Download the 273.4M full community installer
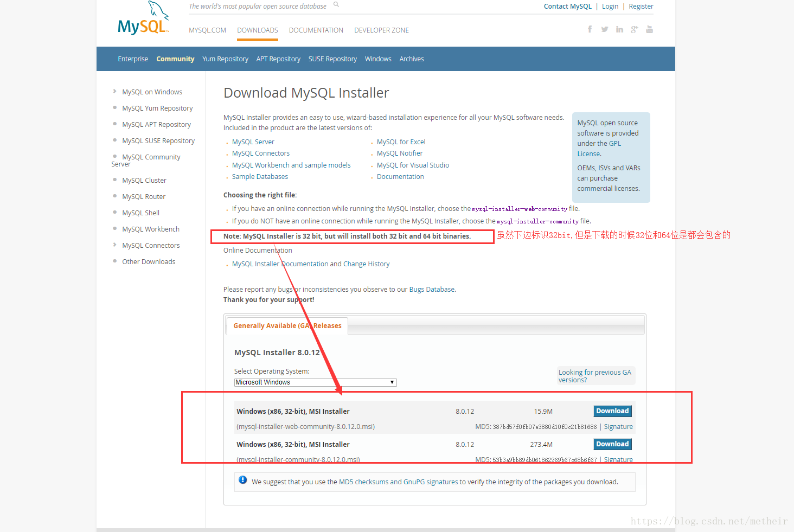794x532 pixels. pyautogui.click(x=613, y=444)
